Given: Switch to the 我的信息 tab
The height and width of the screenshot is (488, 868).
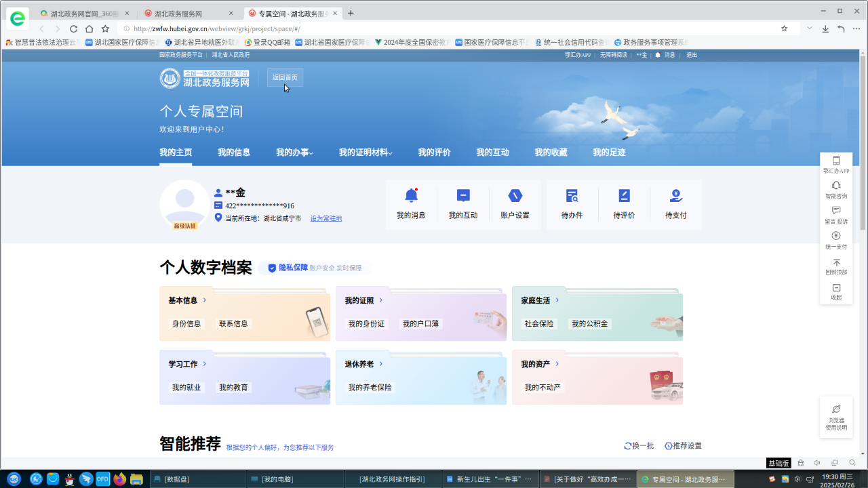Looking at the screenshot, I should [234, 152].
